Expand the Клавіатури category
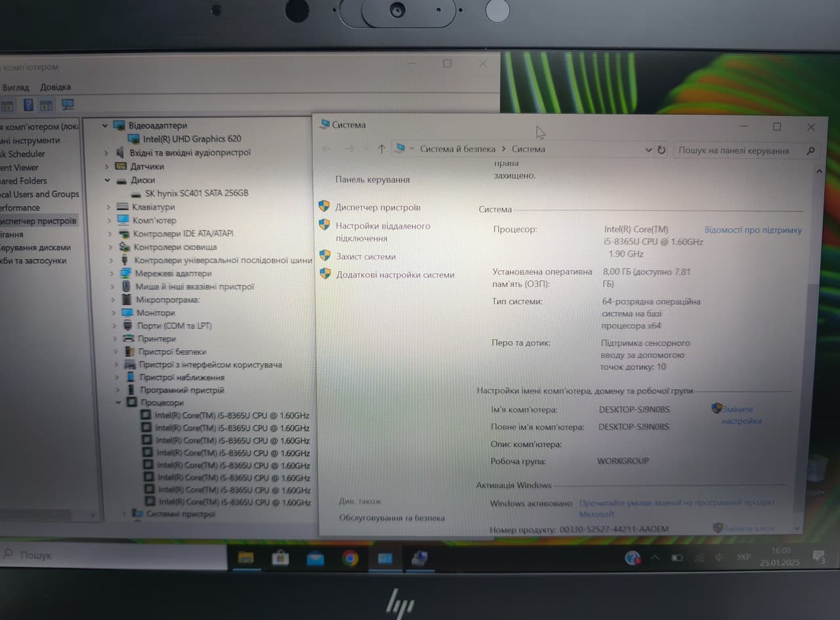This screenshot has height=620, width=840. click(109, 207)
